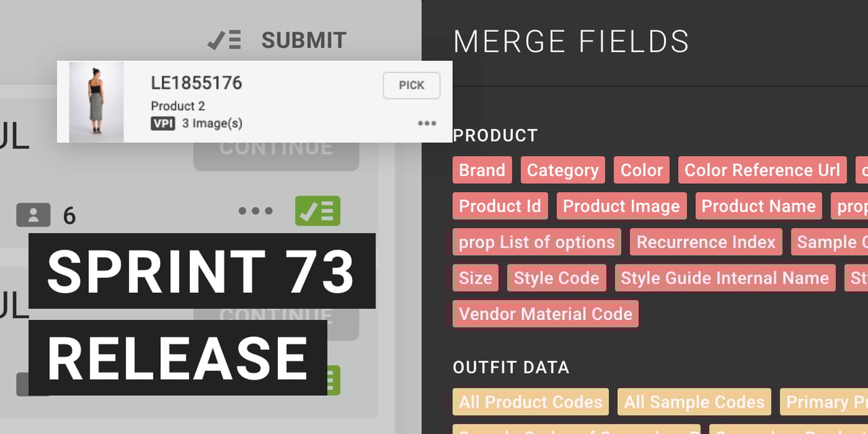Viewport: 868px width, 434px height.
Task: Insert the All Product Codes field
Action: tap(530, 402)
